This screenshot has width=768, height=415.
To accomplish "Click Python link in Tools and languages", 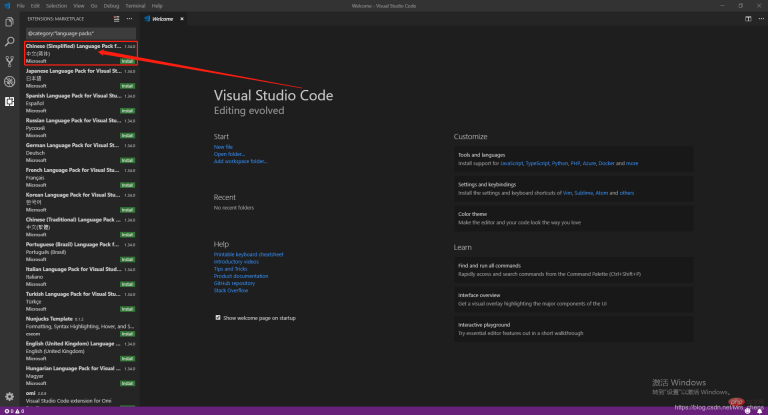I will pos(560,164).
